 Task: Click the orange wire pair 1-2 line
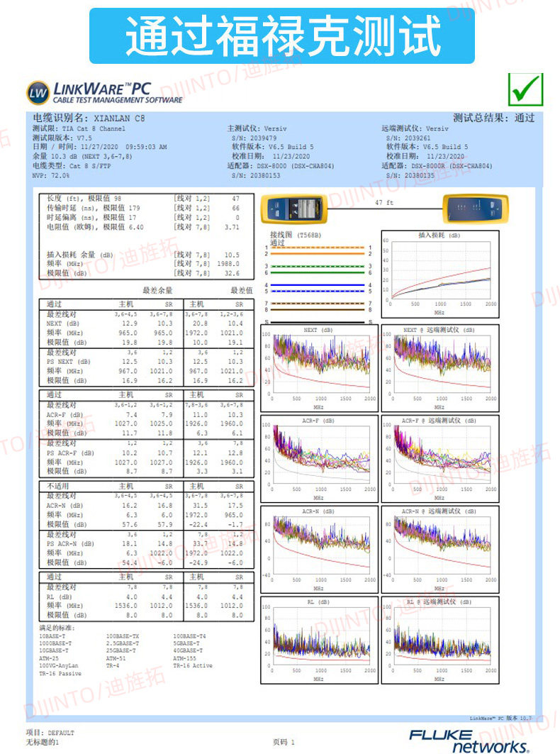(x=318, y=250)
